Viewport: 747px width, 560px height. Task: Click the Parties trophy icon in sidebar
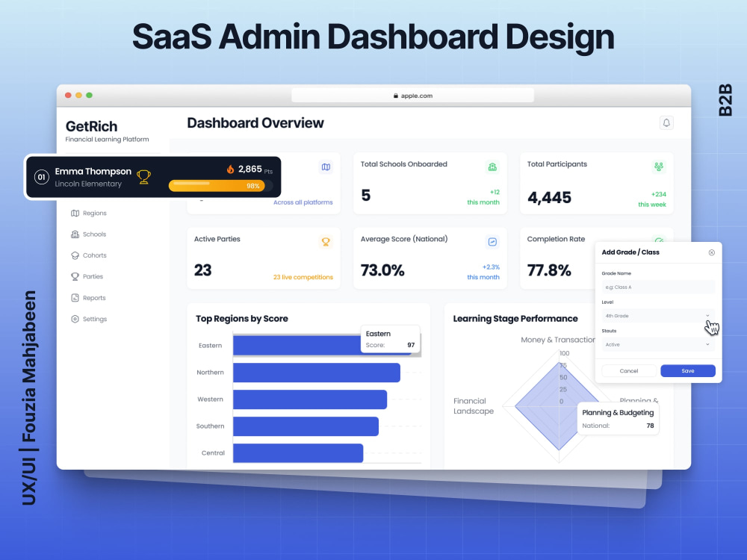tap(75, 276)
